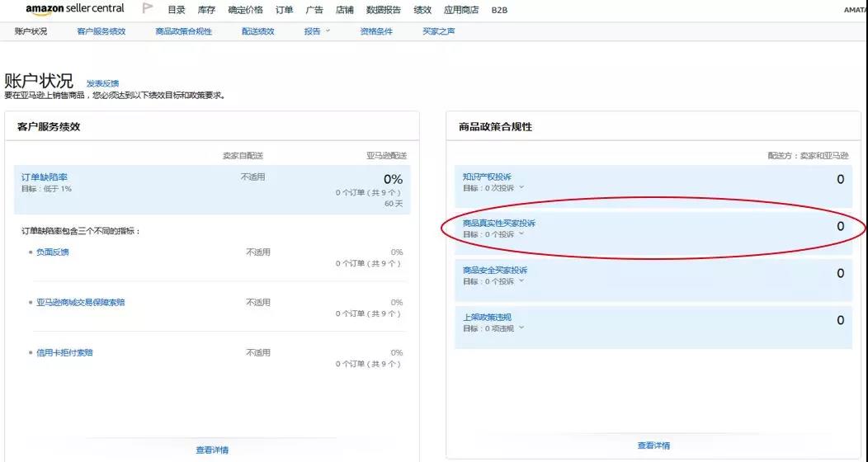This screenshot has width=868, height=462.
Task: Click the 卖家自配送 column header
Action: (x=243, y=156)
